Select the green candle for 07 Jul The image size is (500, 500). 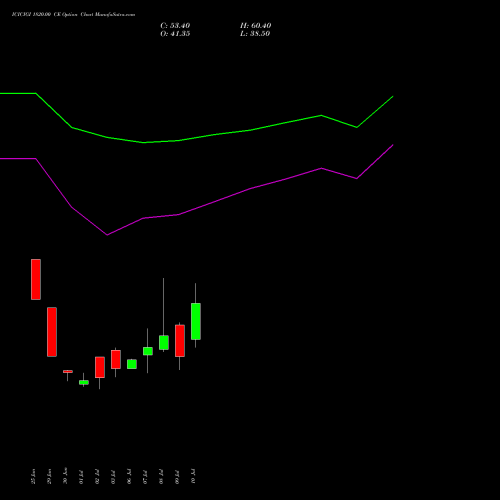click(148, 351)
